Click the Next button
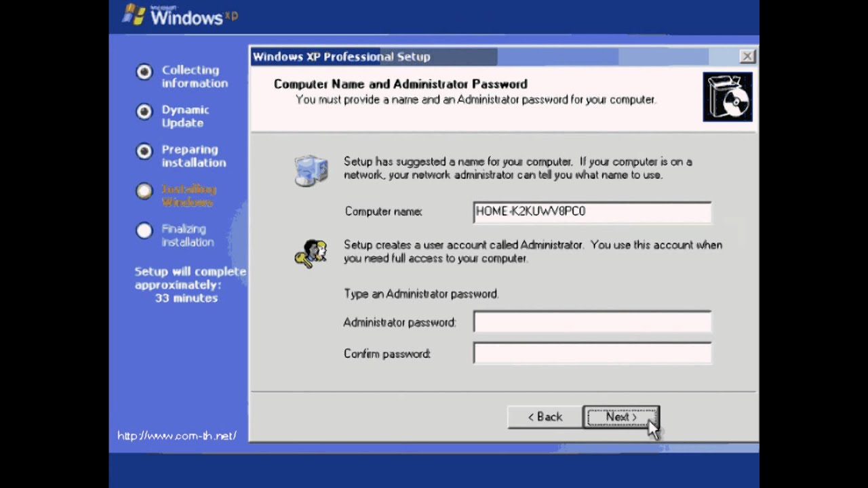Viewport: 868px width, 488px height. (621, 417)
